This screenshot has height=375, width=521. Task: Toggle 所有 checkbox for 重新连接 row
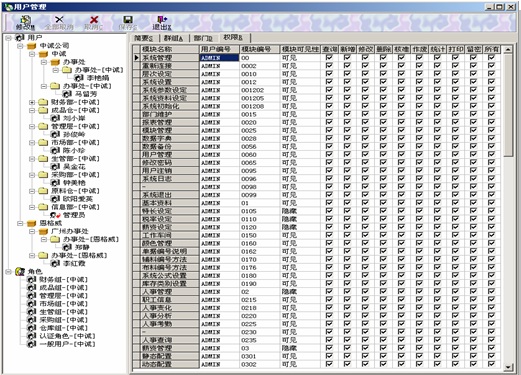pyautogui.click(x=491, y=66)
